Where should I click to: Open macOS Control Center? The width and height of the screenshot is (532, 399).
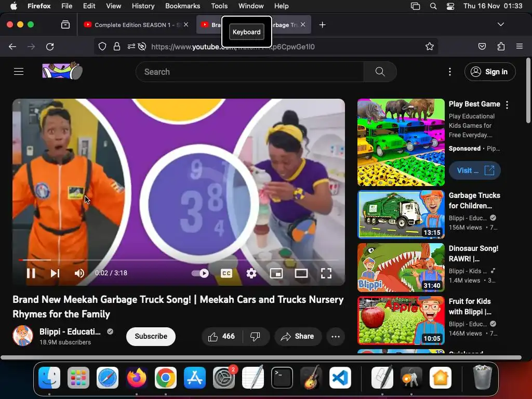click(x=450, y=6)
